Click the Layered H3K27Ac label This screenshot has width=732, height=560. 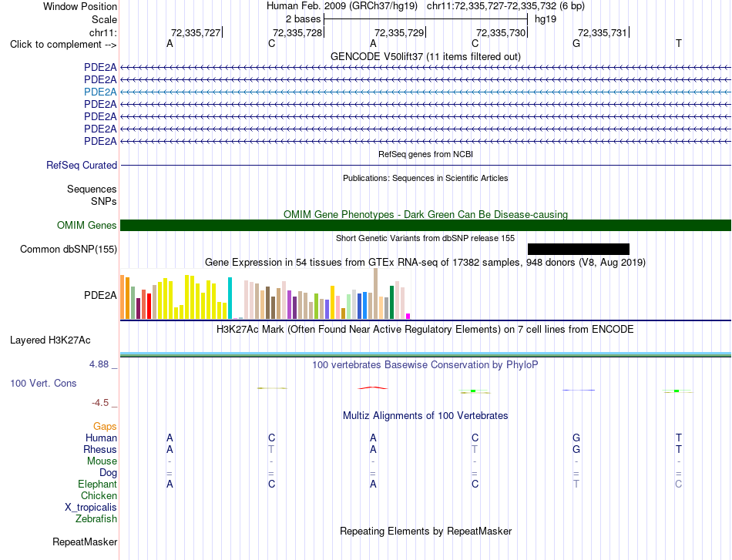click(x=50, y=340)
